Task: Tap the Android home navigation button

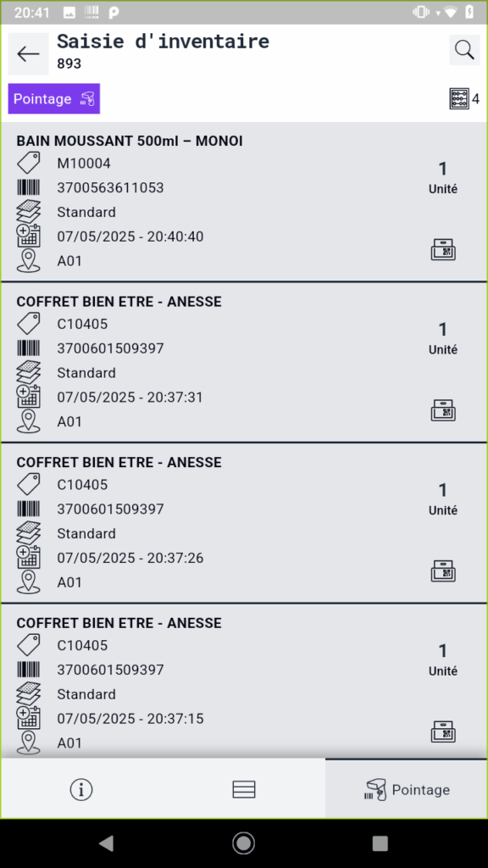Action: 243,843
